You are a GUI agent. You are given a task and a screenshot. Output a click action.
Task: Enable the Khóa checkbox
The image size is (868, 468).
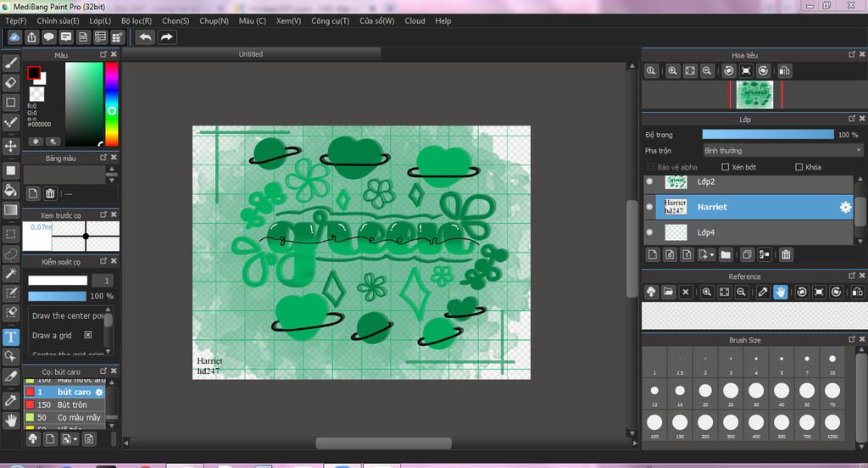coord(798,167)
